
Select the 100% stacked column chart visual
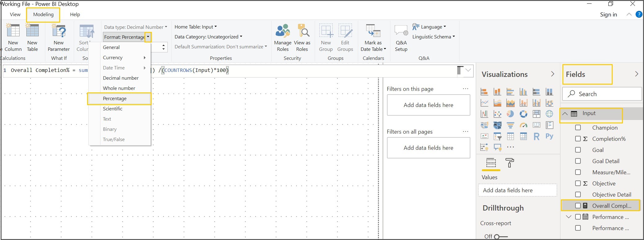point(549,92)
